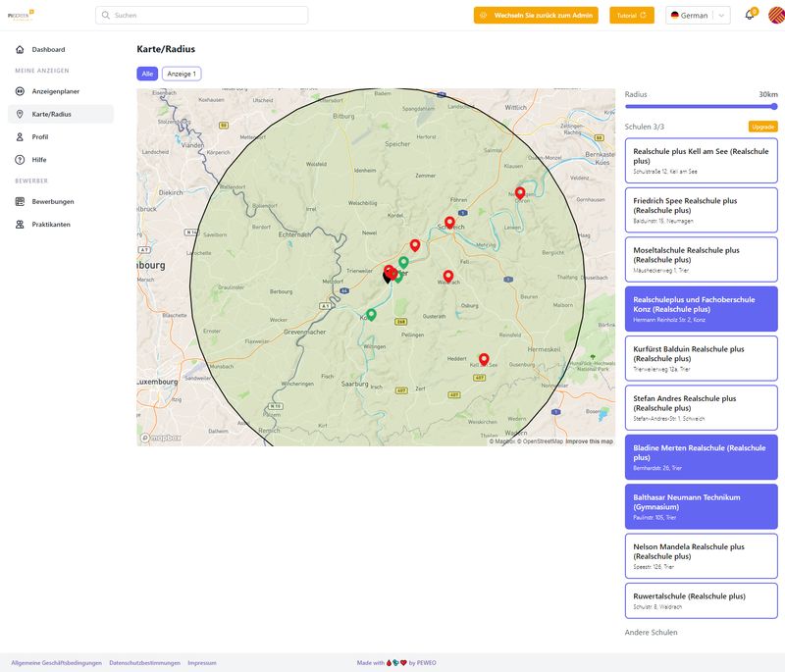Click Wechseln Sie zurück zum Admin button

click(536, 15)
